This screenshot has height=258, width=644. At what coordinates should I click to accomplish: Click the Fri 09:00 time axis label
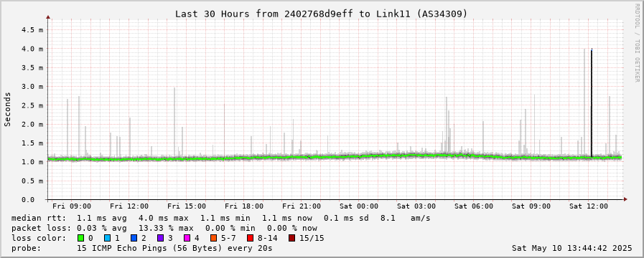coord(72,206)
